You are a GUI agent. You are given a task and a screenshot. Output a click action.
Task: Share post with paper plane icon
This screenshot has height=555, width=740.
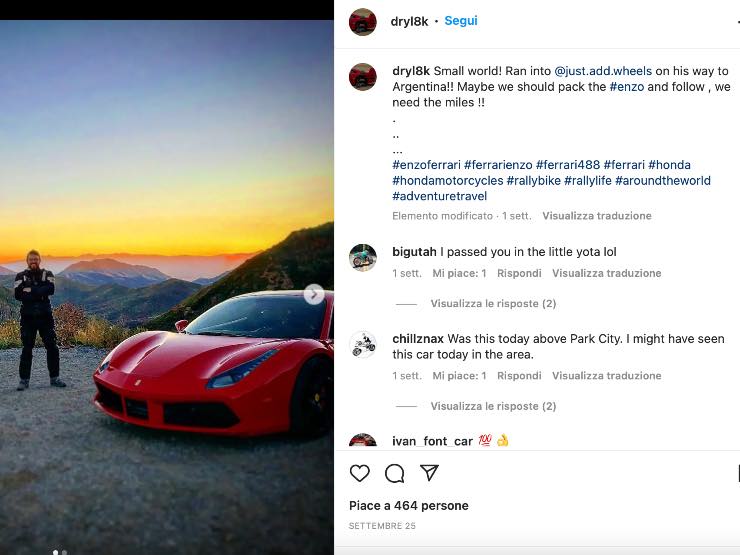[x=429, y=473]
